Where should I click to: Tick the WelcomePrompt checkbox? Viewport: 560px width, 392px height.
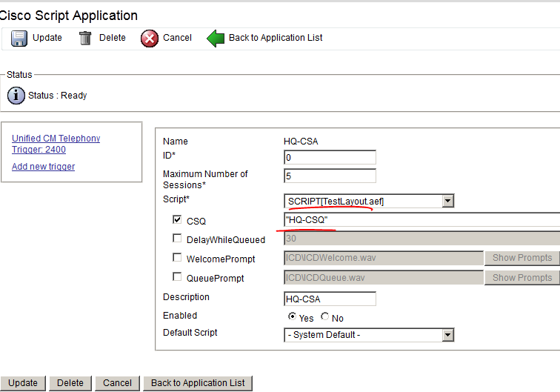[177, 257]
